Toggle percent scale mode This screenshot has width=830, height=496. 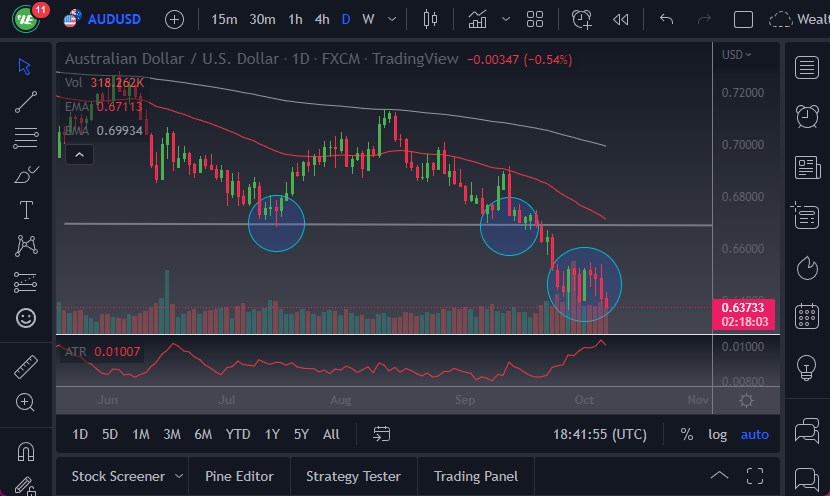click(687, 434)
